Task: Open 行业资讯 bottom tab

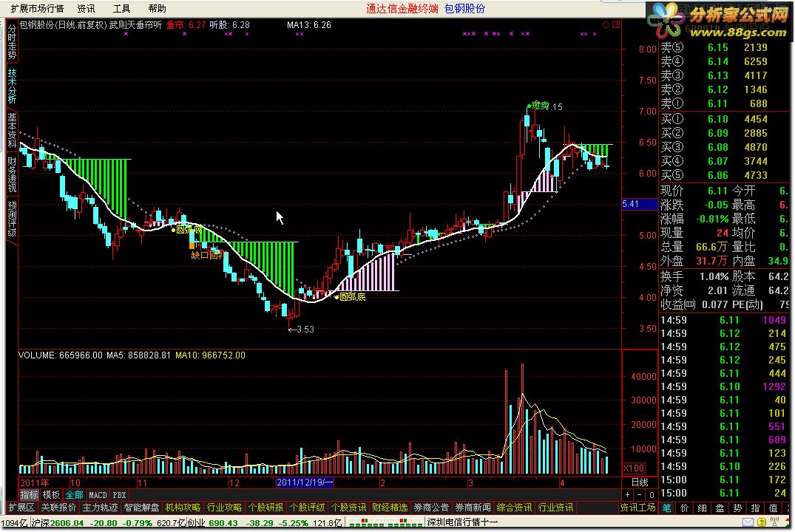Action: pyautogui.click(x=555, y=508)
